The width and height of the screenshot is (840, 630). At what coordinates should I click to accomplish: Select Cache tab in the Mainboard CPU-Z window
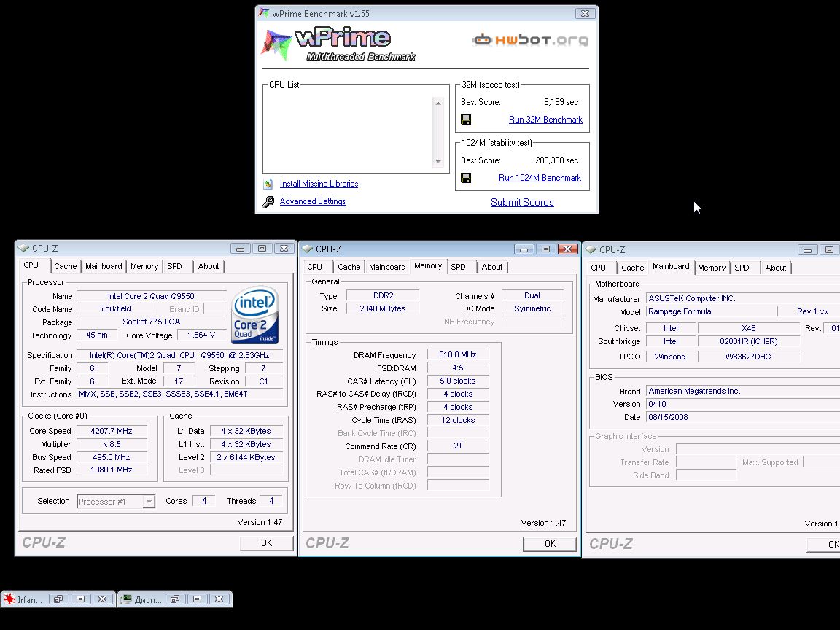point(633,268)
